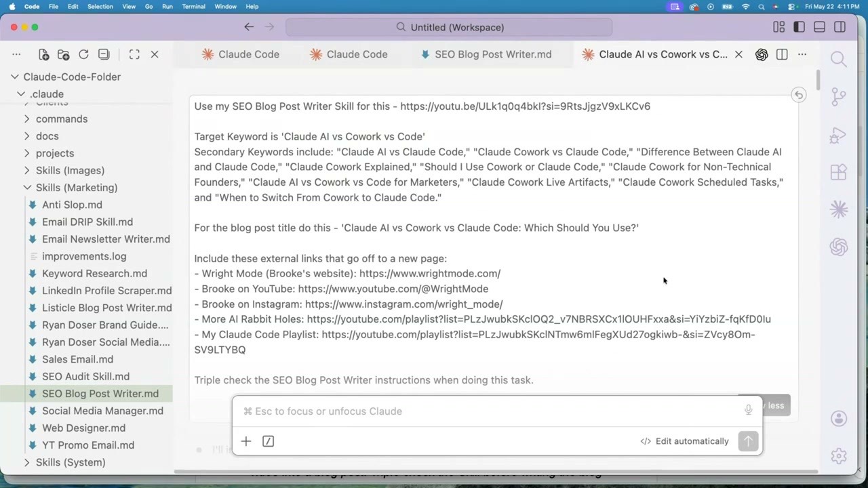Click the New Folder icon in explorer
This screenshot has height=488, width=868.
coord(64,54)
